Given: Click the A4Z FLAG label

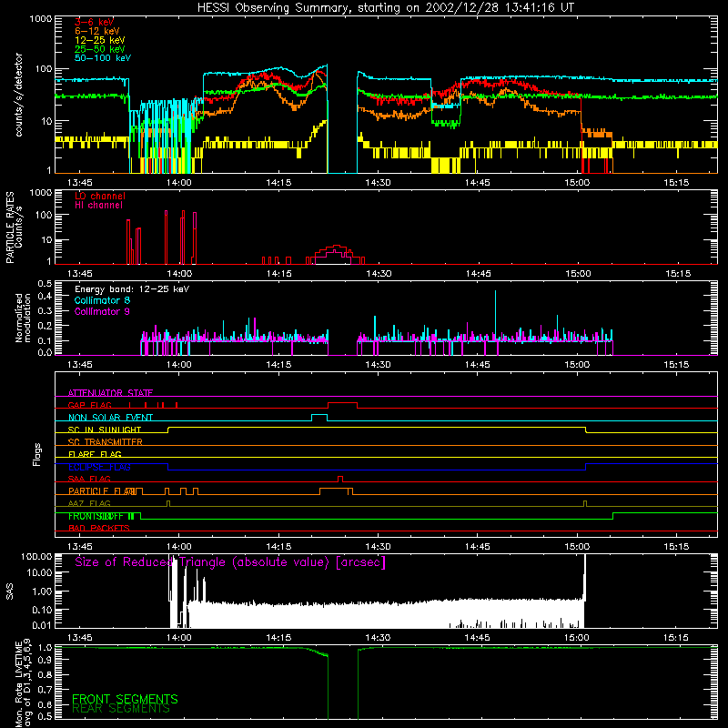Looking at the screenshot, I should 89,503.
